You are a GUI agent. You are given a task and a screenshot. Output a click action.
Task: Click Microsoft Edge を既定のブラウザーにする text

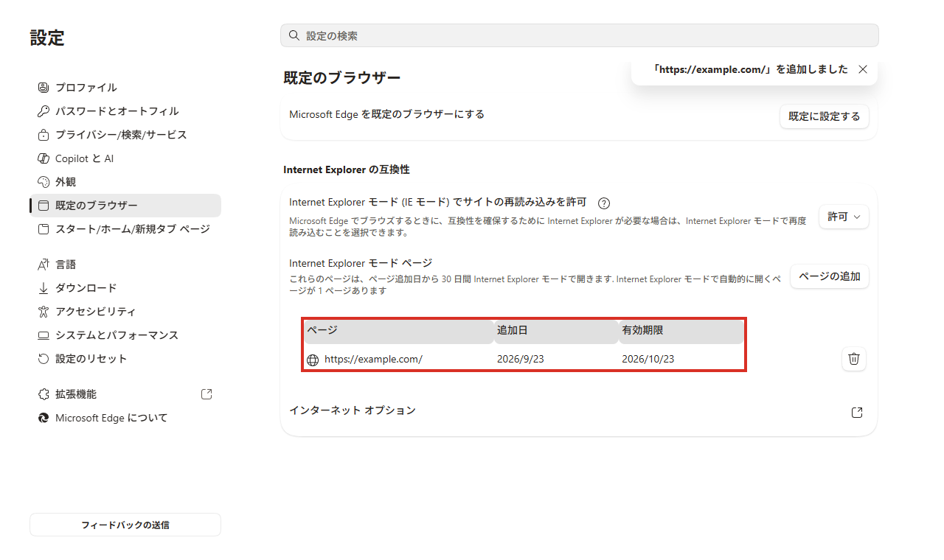(x=387, y=114)
